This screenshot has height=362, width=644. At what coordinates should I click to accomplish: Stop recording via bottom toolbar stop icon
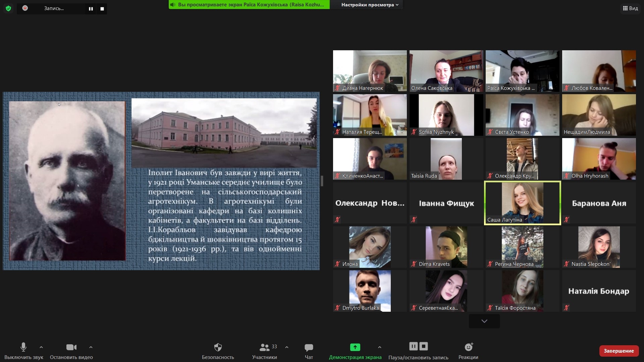tap(424, 346)
